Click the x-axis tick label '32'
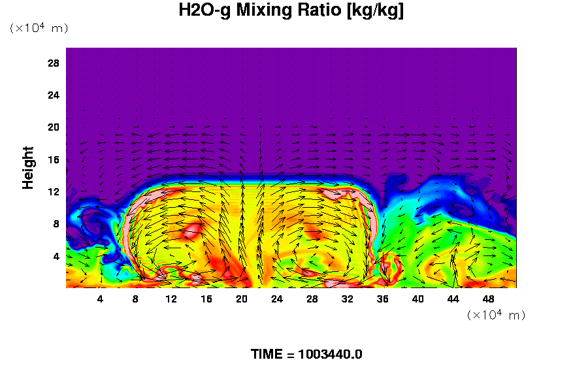This screenshot has width=588, height=392. tap(348, 299)
